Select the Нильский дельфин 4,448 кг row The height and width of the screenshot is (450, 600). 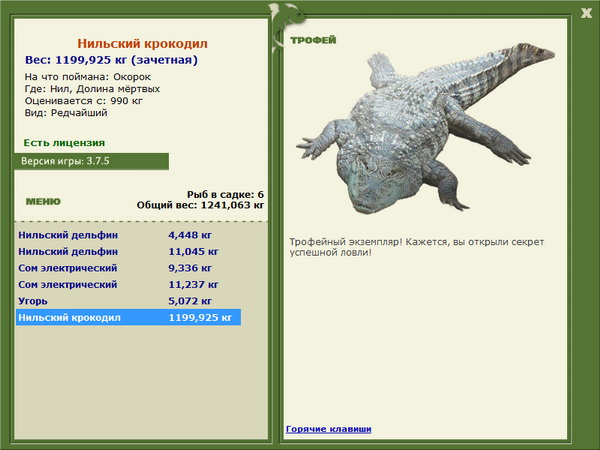(x=128, y=235)
